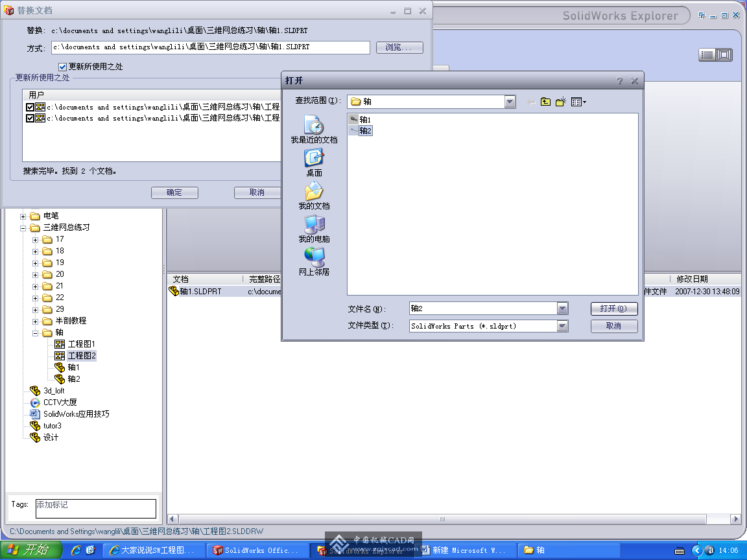Open the 文件类型 file type dropdown
Viewport: 747px width, 560px height.
coord(562,326)
